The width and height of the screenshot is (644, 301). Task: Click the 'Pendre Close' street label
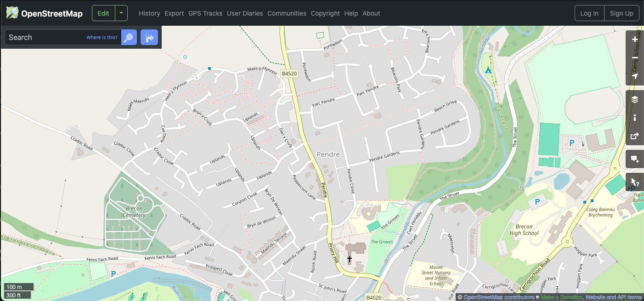(350, 181)
